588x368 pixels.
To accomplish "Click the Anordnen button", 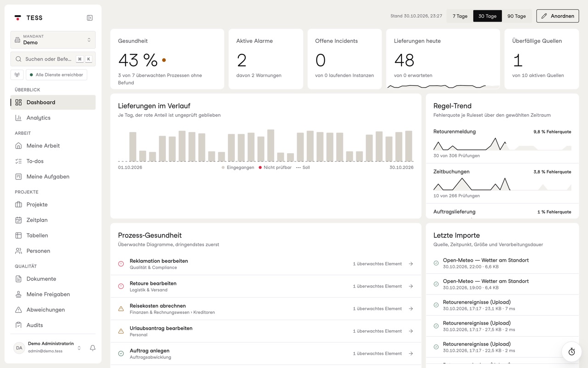I will pyautogui.click(x=558, y=16).
